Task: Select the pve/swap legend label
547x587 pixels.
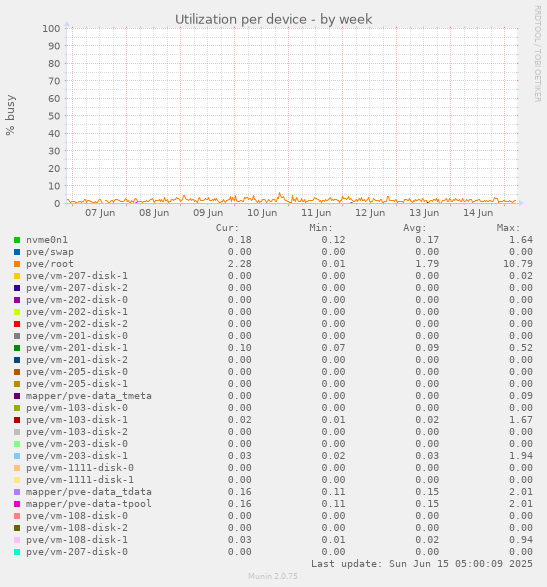Action: [x=50, y=252]
